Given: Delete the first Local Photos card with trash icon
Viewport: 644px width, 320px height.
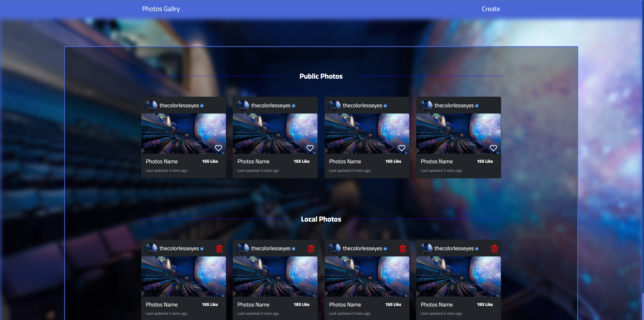Looking at the screenshot, I should (219, 248).
